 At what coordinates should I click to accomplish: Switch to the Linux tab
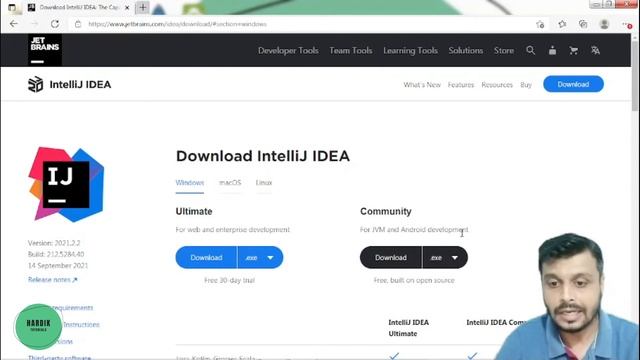click(x=264, y=182)
